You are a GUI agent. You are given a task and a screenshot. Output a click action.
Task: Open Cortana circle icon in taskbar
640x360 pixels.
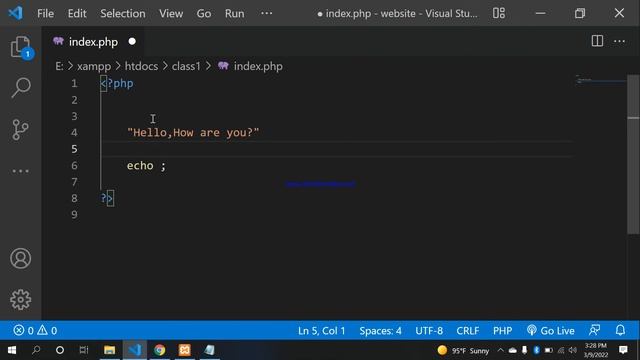click(x=60, y=350)
